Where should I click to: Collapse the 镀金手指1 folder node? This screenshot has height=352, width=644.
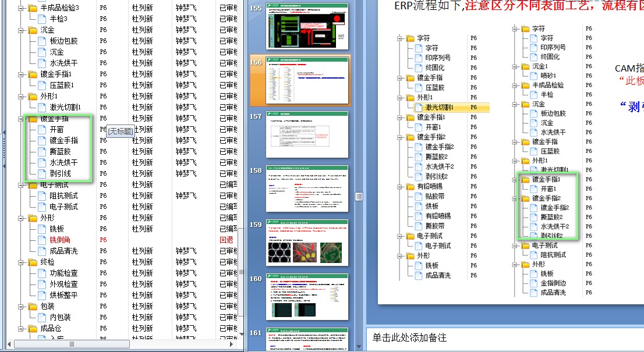tap(20, 74)
